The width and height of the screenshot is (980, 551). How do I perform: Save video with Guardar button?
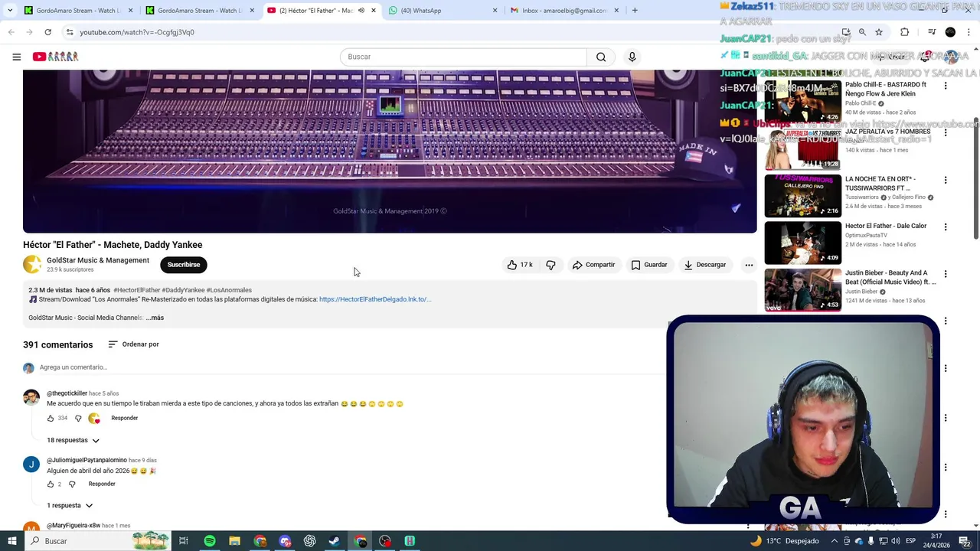pos(649,265)
